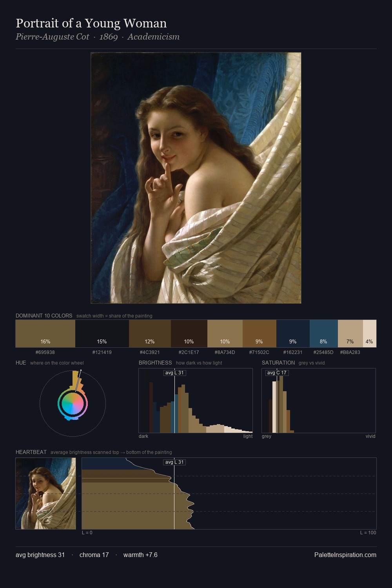392x588 pixels.
Task: Click the "avg L 31" tag in brightness histogram
Action: click(x=174, y=373)
